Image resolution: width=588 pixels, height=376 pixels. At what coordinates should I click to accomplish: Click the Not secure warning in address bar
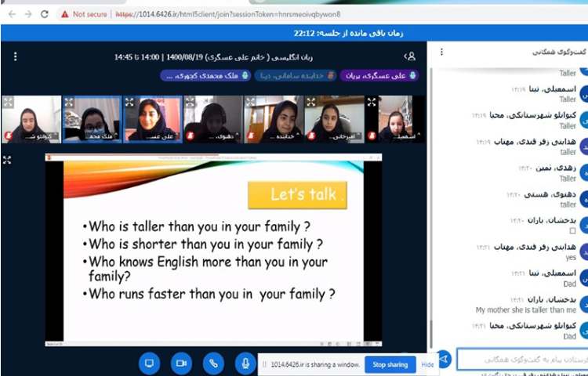[x=84, y=14]
